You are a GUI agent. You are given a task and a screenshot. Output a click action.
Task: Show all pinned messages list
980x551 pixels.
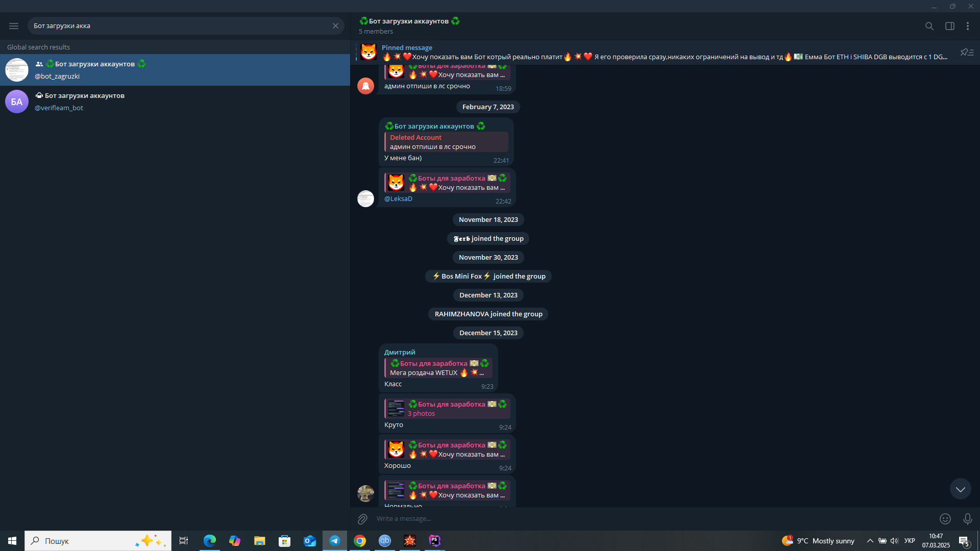click(967, 52)
